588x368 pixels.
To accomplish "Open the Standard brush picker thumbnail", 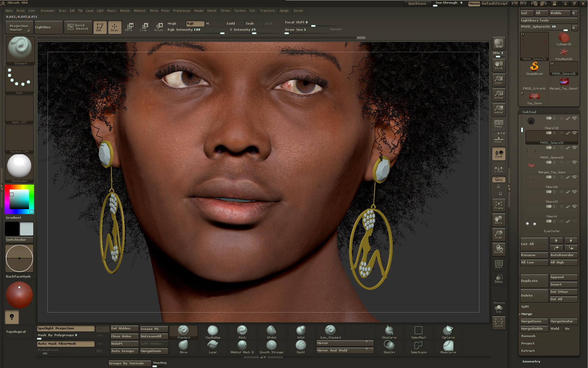I will pyautogui.click(x=20, y=50).
